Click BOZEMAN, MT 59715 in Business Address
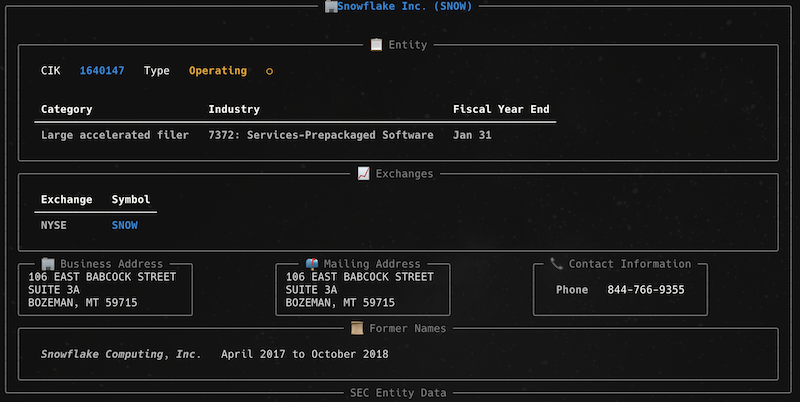800x402 pixels. pyautogui.click(x=83, y=303)
